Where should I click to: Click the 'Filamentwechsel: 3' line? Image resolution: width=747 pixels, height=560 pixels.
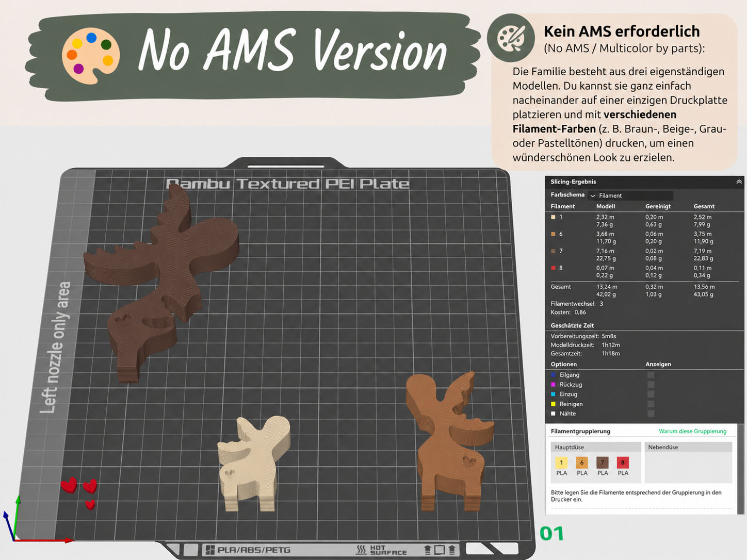(577, 304)
